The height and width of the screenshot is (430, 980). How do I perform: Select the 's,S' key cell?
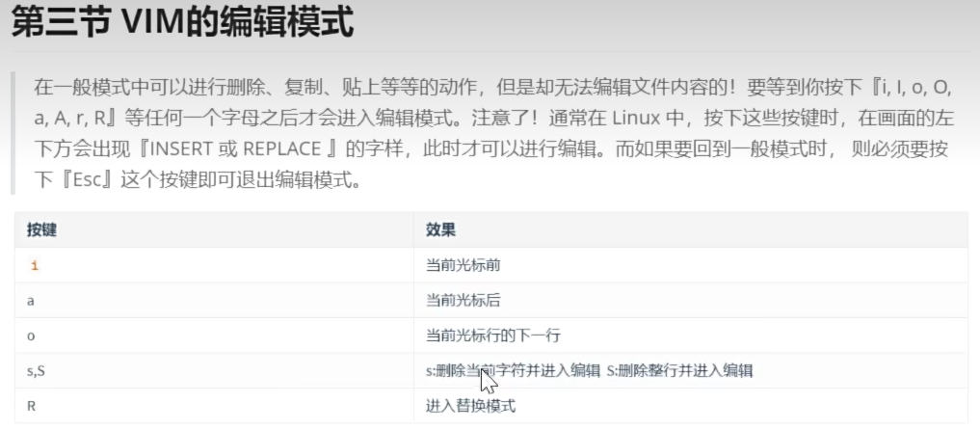click(x=214, y=370)
